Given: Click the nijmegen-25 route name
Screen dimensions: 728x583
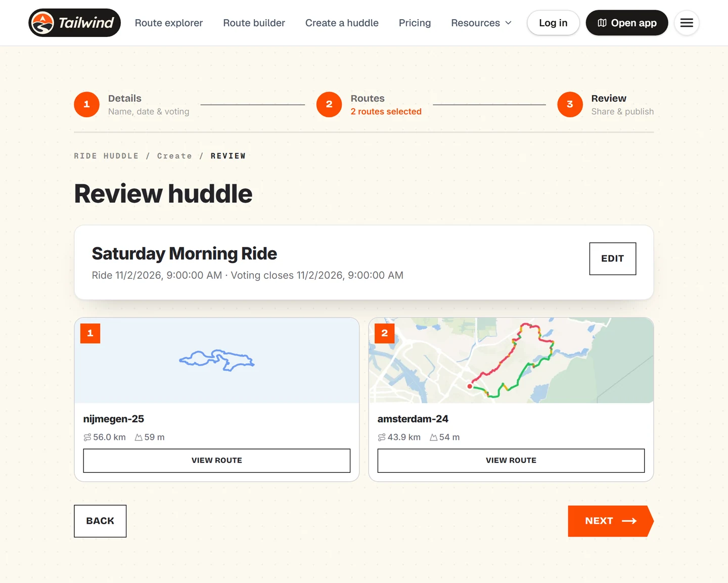Looking at the screenshot, I should point(114,419).
